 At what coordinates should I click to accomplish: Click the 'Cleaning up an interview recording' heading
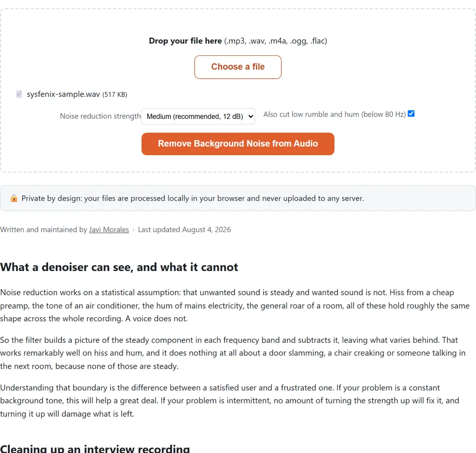[x=95, y=448]
